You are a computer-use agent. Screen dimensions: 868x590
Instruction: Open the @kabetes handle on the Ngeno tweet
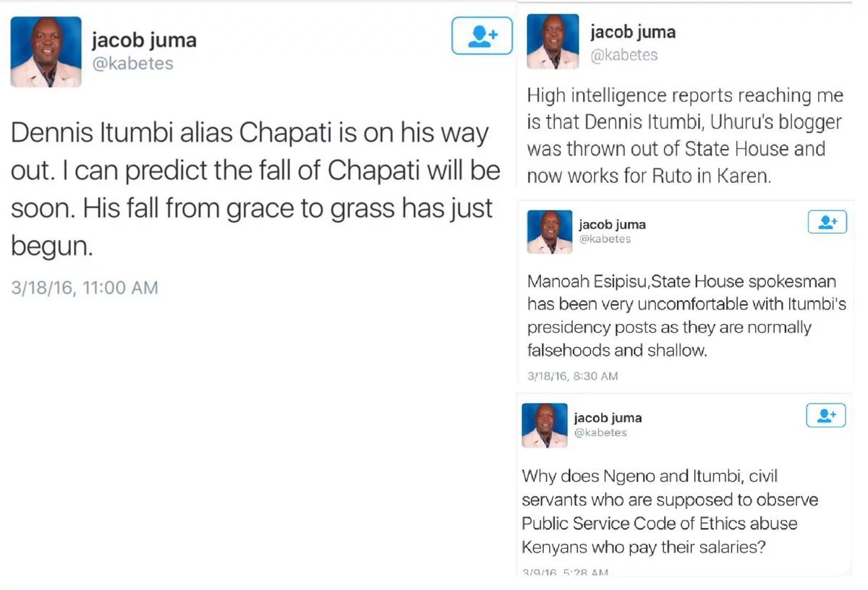tap(600, 432)
